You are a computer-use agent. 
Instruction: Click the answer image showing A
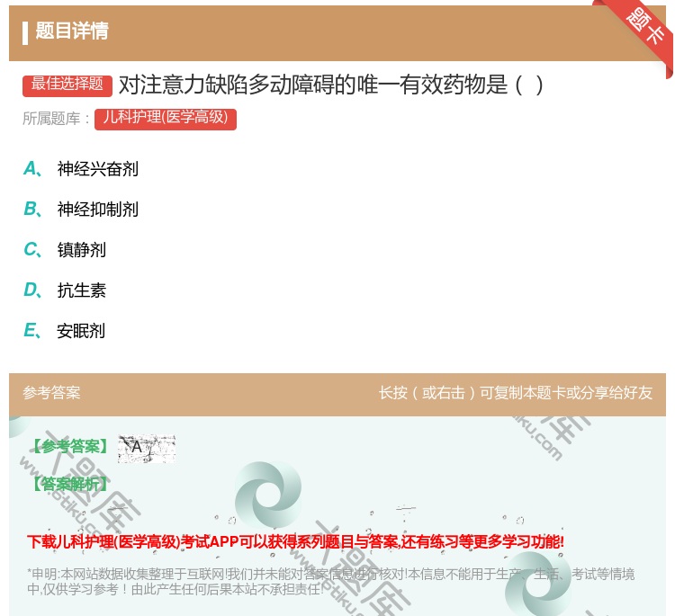click(147, 449)
